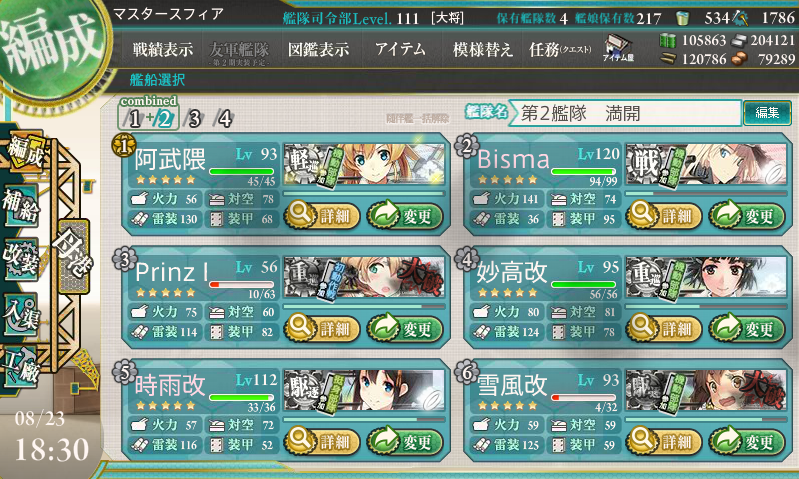This screenshot has height=479, width=799.
Task: Open the アイテム屋 item shop icon
Action: pos(618,48)
